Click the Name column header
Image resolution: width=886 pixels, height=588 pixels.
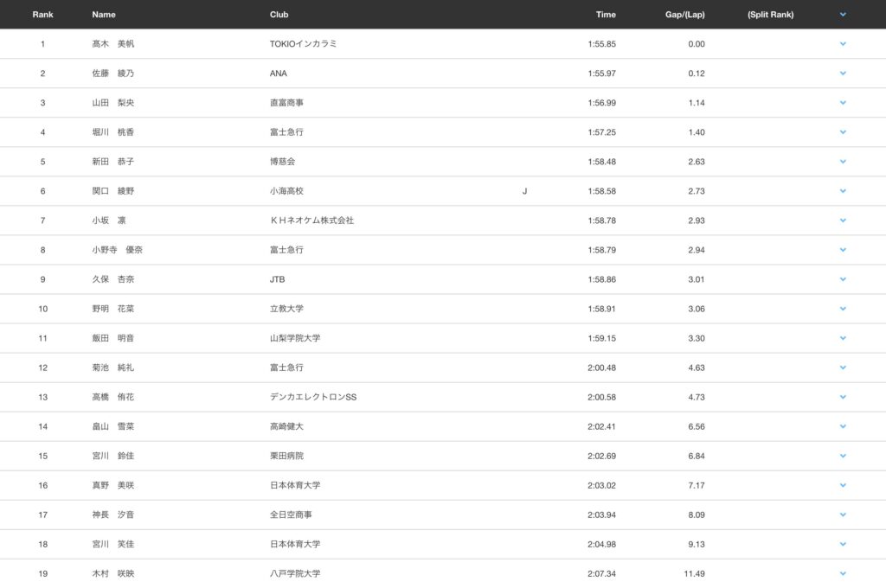(x=104, y=15)
